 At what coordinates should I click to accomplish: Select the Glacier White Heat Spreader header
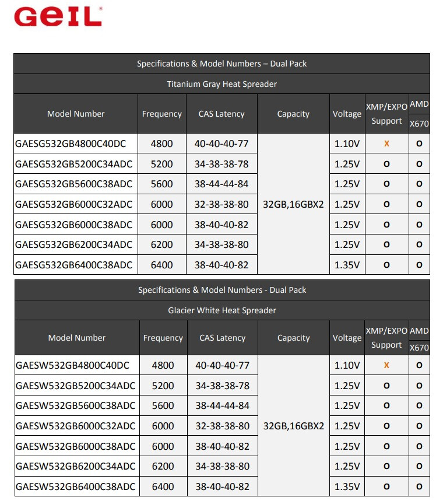click(222, 310)
